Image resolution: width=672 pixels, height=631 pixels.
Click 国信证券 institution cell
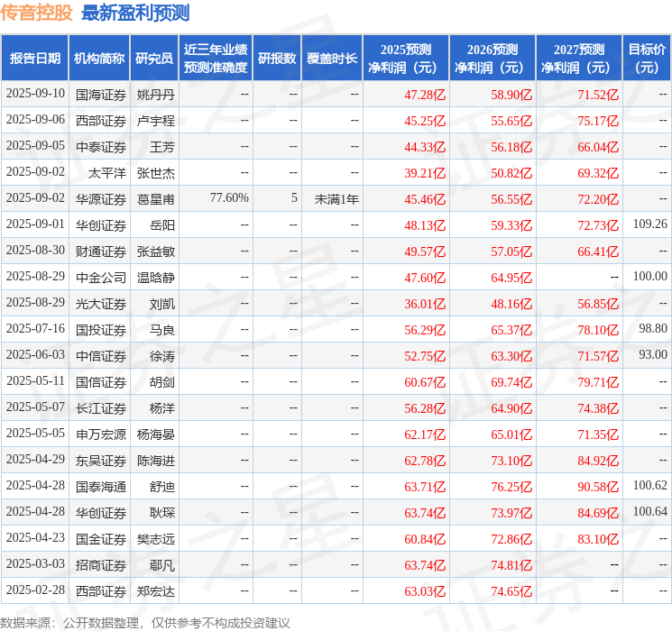101,382
